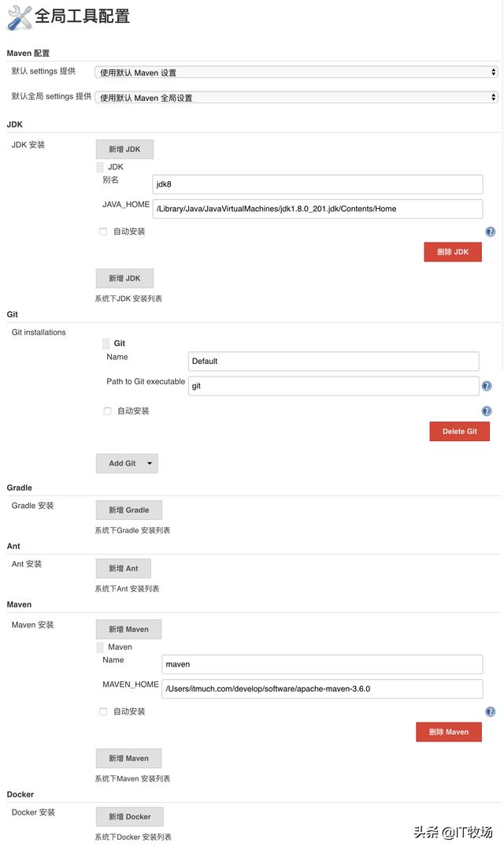Click the Maven Name input field
The image size is (504, 850).
(322, 664)
